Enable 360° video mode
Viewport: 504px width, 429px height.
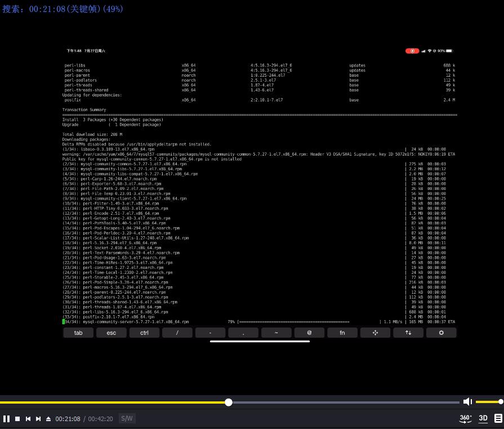466,418
